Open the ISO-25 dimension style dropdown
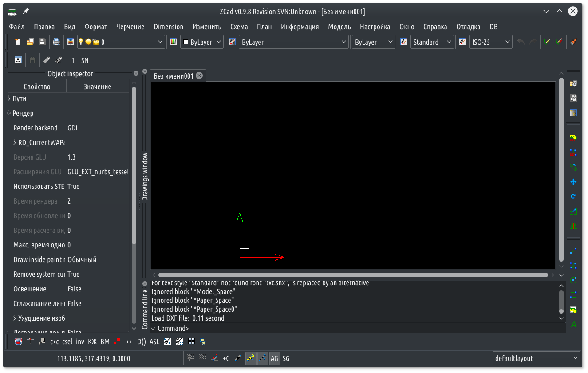 click(x=490, y=42)
